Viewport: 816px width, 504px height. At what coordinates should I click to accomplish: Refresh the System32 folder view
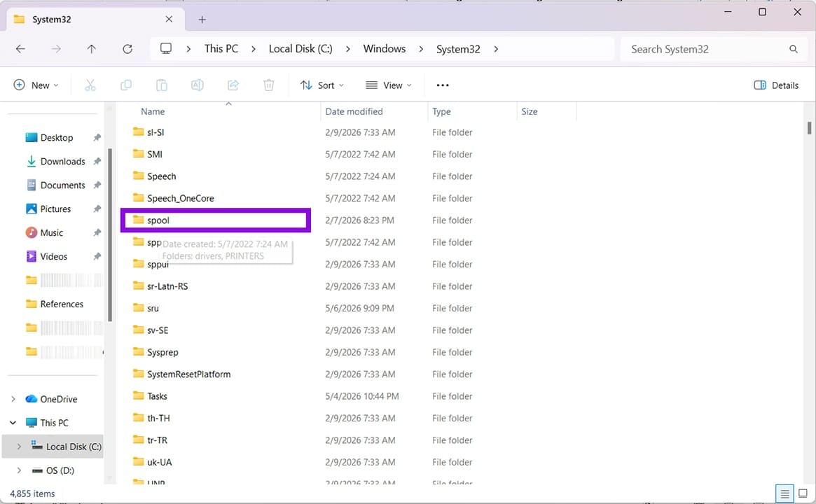click(x=127, y=49)
